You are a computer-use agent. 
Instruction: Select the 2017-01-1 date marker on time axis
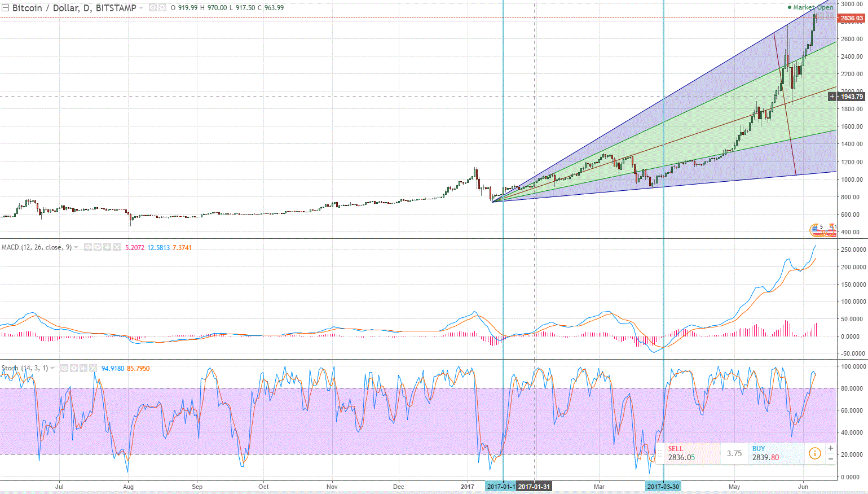tap(501, 487)
